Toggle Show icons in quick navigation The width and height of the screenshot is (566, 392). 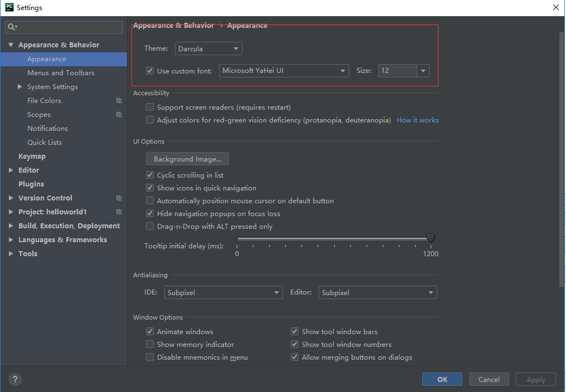150,188
